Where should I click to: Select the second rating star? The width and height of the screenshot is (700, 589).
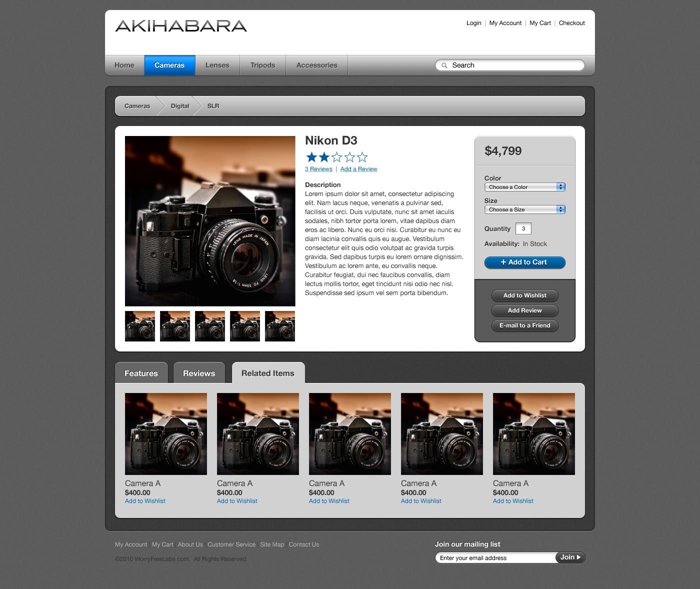click(x=324, y=157)
